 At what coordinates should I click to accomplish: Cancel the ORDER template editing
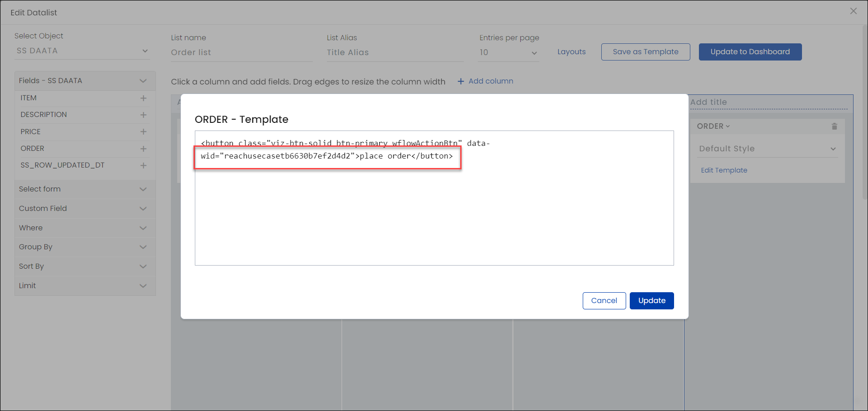(604, 301)
